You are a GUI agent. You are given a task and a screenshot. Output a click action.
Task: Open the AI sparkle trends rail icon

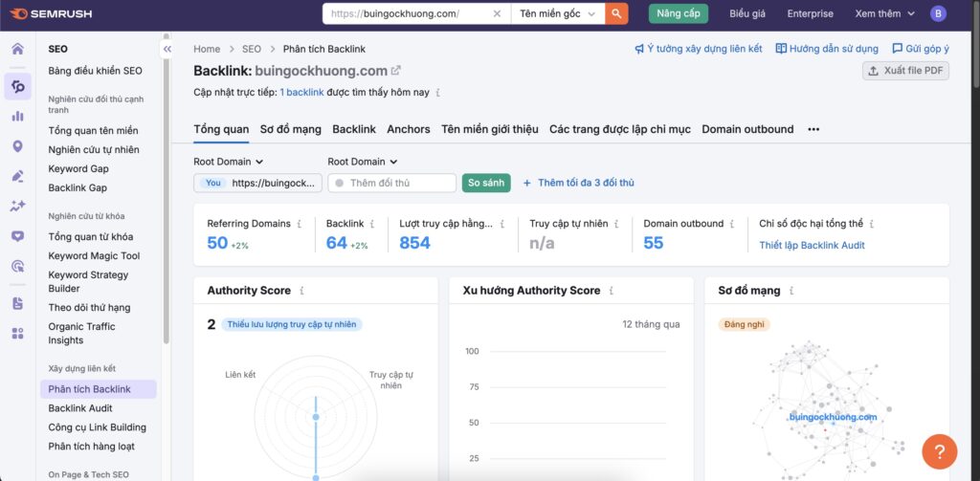click(x=17, y=207)
